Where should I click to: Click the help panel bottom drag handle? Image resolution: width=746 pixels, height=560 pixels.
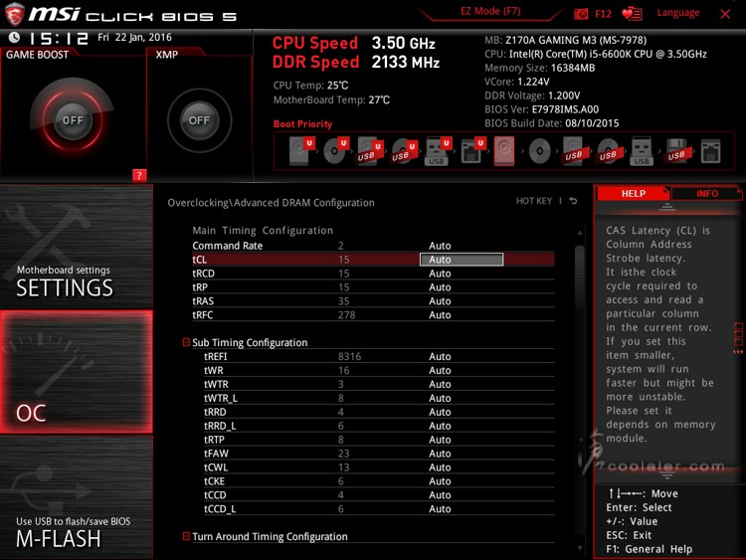pos(667,473)
